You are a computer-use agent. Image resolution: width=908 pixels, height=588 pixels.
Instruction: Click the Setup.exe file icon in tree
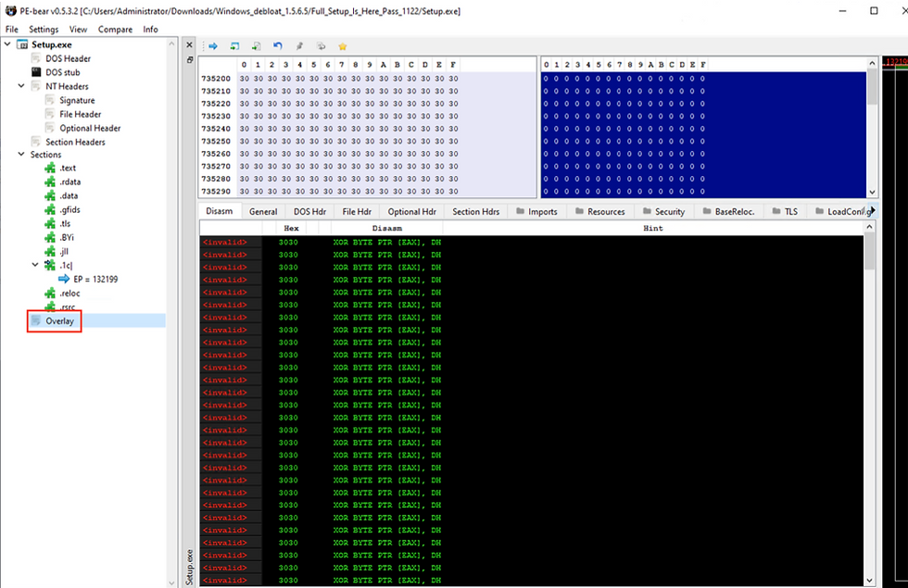[x=22, y=44]
